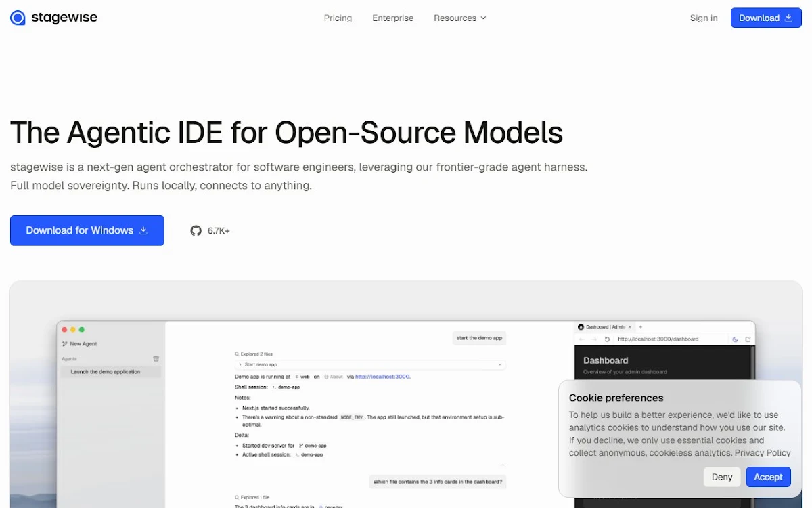Image resolution: width=812 pixels, height=508 pixels.
Task: Select Launch the demo application agent
Action: click(x=110, y=372)
